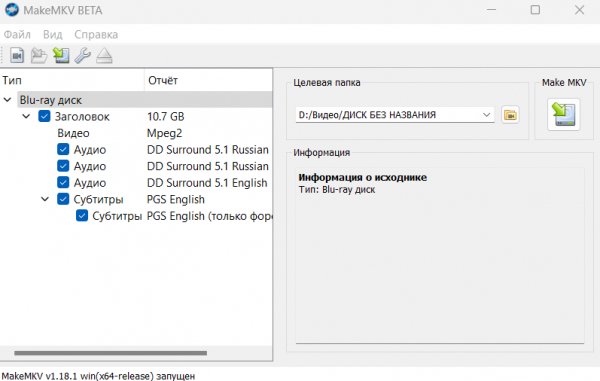Open the Справка menu

coord(96,34)
